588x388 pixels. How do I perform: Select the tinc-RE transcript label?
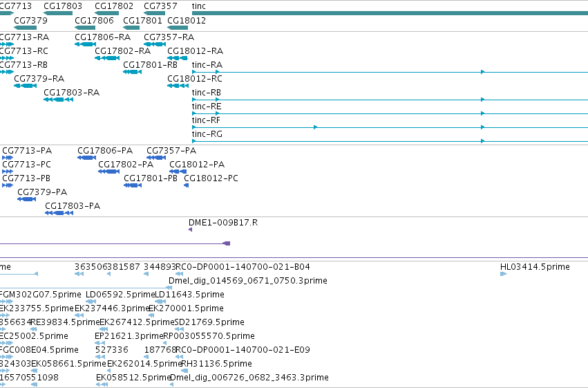pos(207,107)
